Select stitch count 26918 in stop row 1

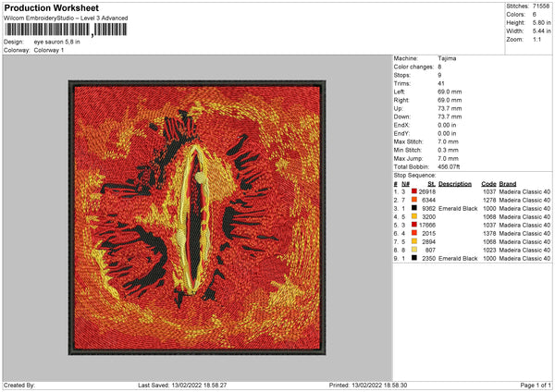pyautogui.click(x=427, y=191)
